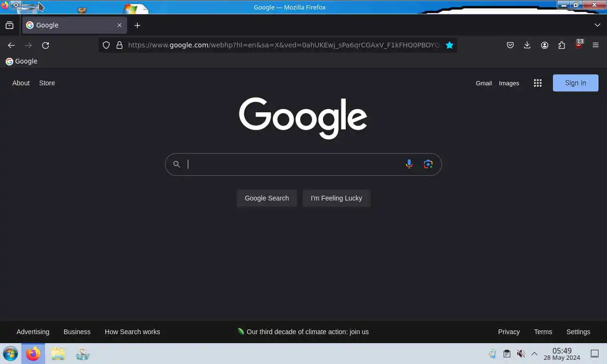Select the Google tab
The image size is (607, 364).
coord(74,25)
